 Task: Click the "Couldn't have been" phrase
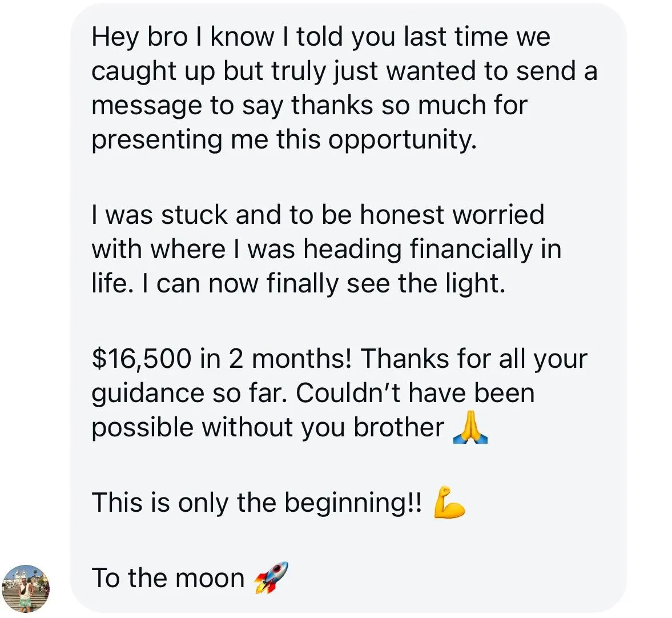click(415, 393)
